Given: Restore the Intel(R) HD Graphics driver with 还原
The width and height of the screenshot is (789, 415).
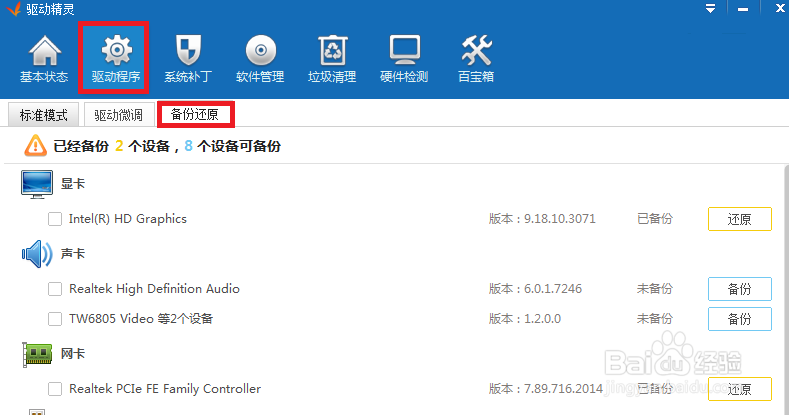Looking at the screenshot, I should [740, 219].
